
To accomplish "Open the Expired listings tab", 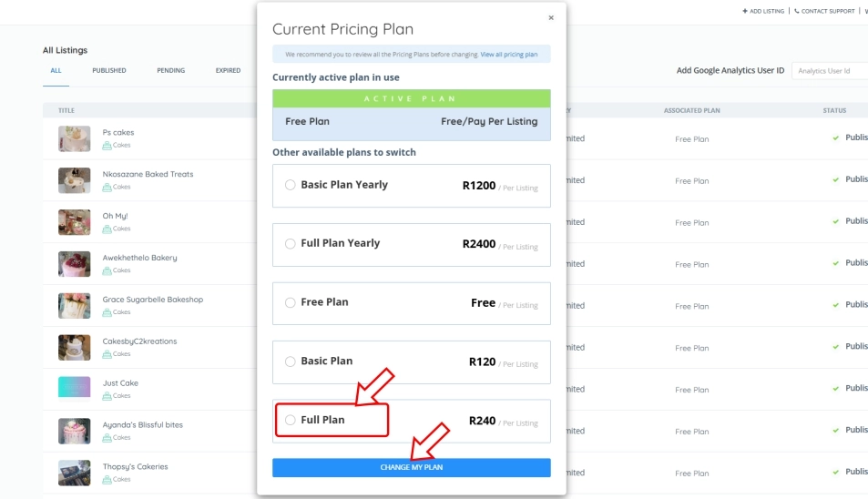I will point(228,70).
